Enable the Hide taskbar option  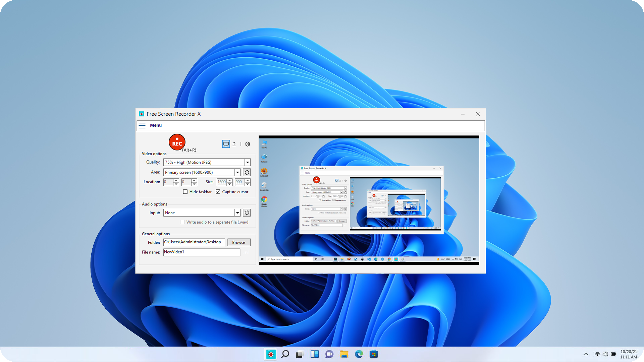185,191
